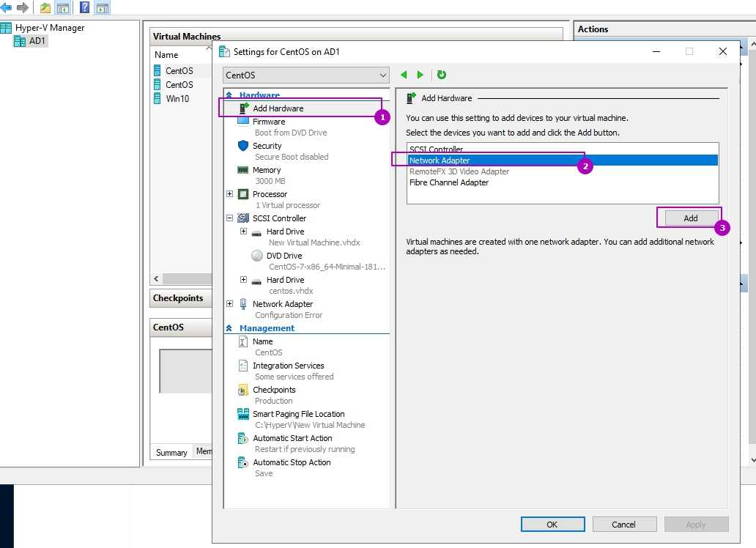This screenshot has height=548, width=756.
Task: Collapse the Hardware section header
Action: 229,95
